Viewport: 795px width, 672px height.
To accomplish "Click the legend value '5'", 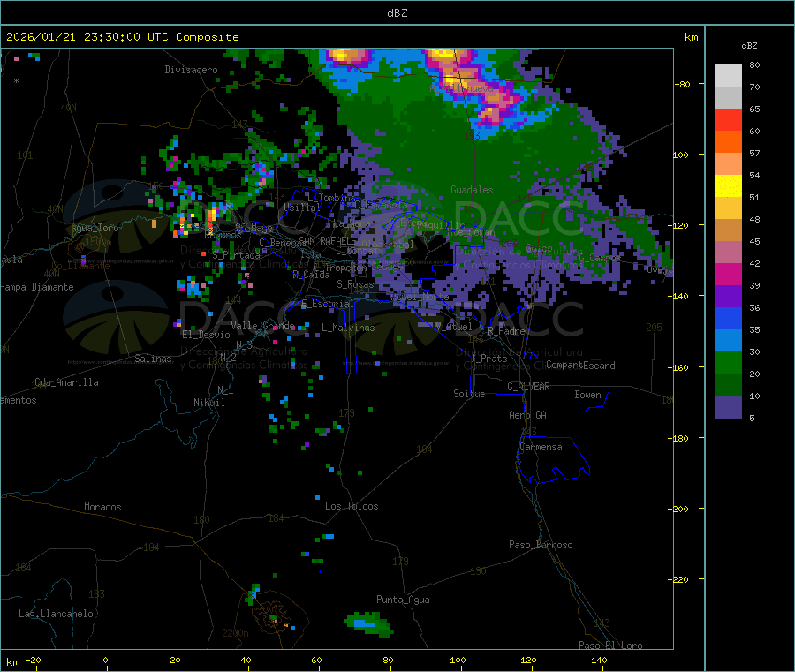I will click(x=752, y=418).
